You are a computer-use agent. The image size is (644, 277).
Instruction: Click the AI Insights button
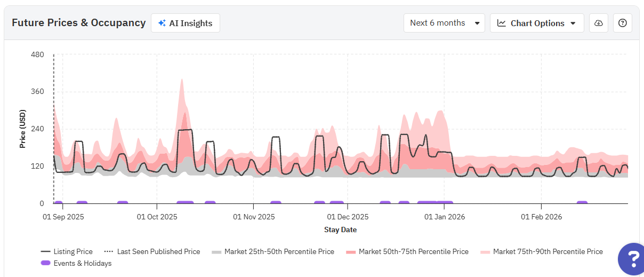[x=186, y=23]
